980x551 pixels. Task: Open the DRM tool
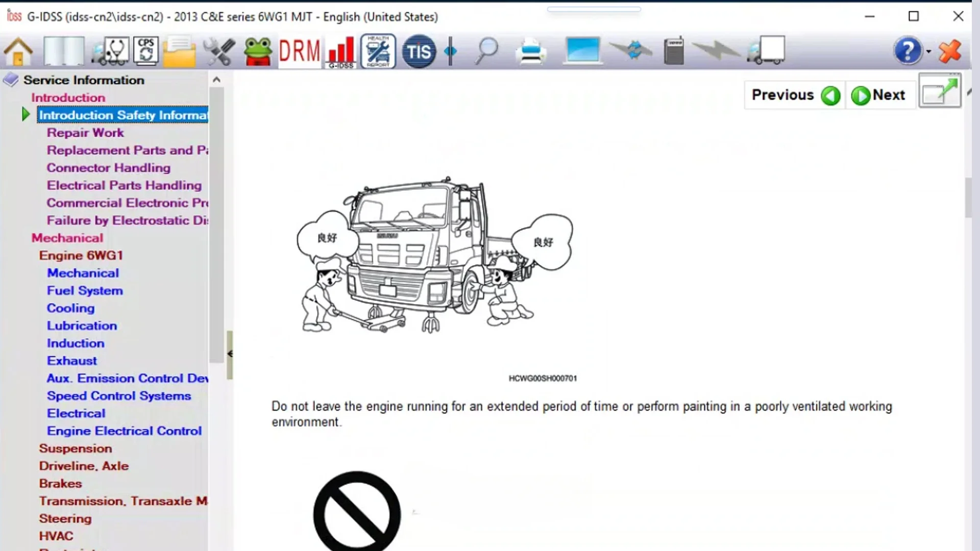299,51
